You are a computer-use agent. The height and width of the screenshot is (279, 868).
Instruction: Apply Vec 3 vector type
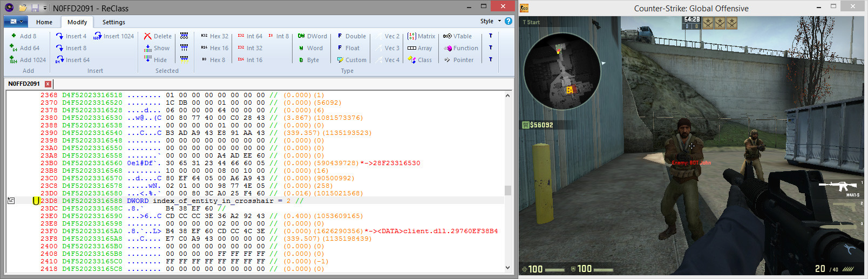point(388,48)
